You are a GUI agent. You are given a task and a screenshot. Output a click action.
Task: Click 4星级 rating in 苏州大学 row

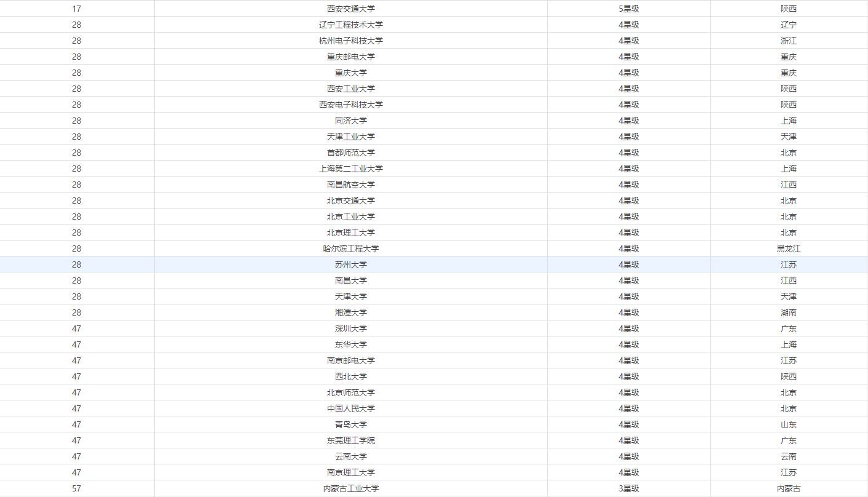629,264
